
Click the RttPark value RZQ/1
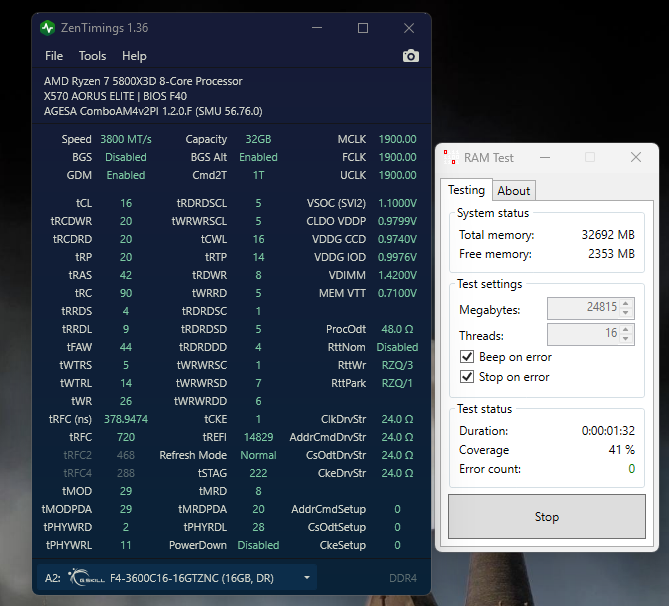(397, 383)
